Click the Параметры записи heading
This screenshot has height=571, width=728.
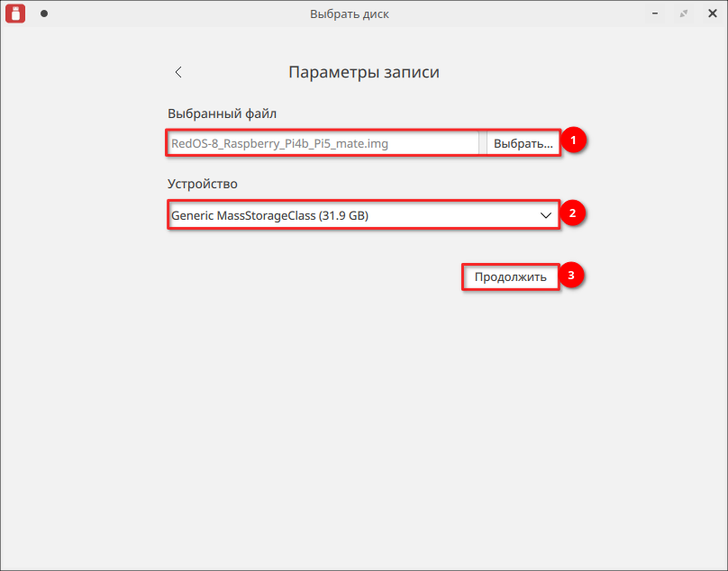363,72
